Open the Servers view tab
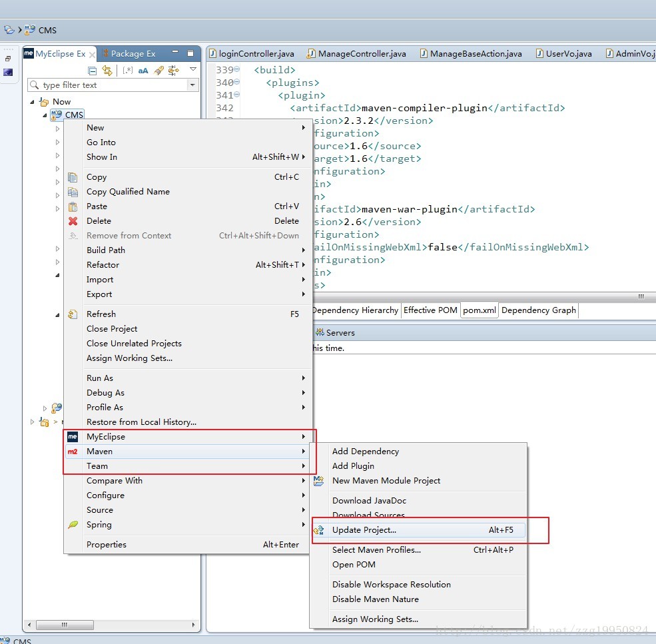The image size is (656, 644). [x=335, y=333]
